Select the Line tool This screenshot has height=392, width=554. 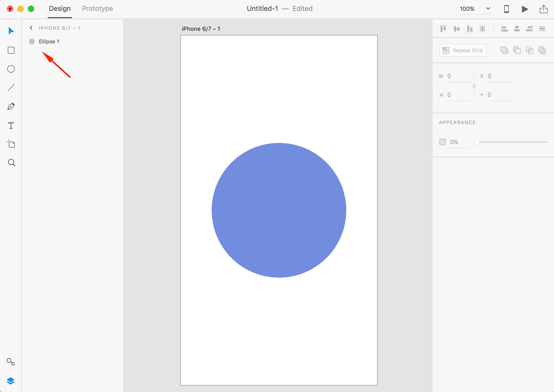(11, 87)
